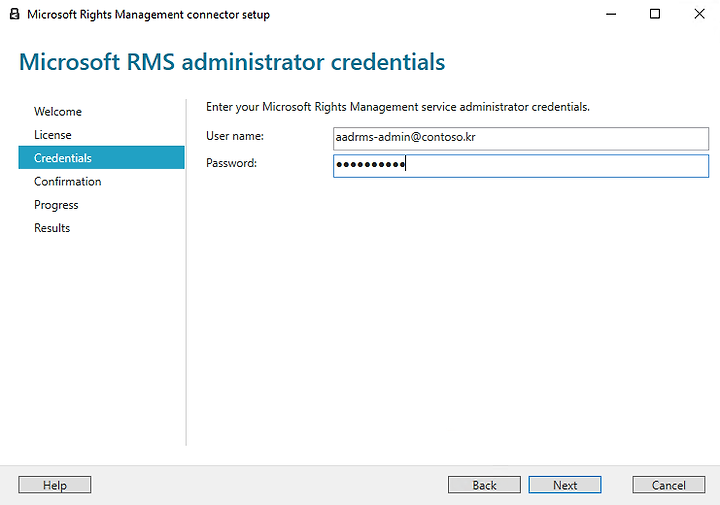Image resolution: width=720 pixels, height=505 pixels.
Task: Click into the Password field
Action: coord(521,166)
